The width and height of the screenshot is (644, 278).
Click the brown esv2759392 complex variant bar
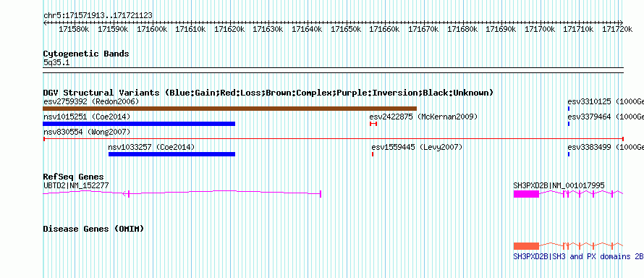pos(229,109)
